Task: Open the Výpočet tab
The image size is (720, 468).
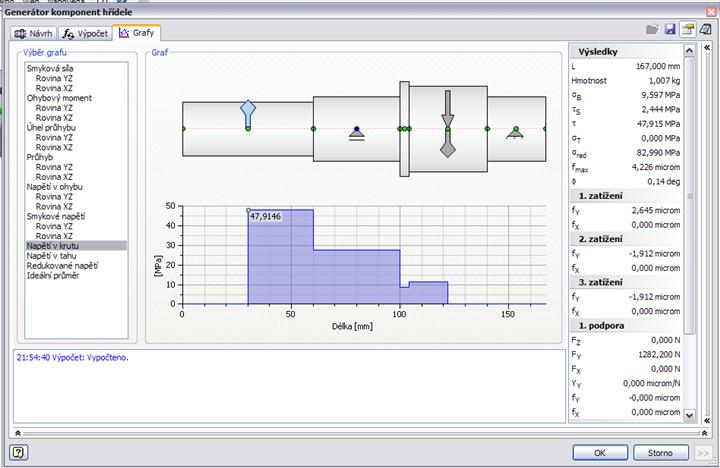Action: (85, 33)
